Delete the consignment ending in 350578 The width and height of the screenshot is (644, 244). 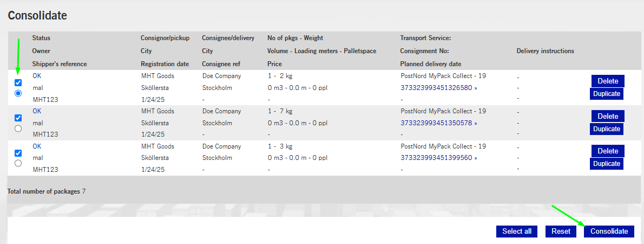point(608,116)
